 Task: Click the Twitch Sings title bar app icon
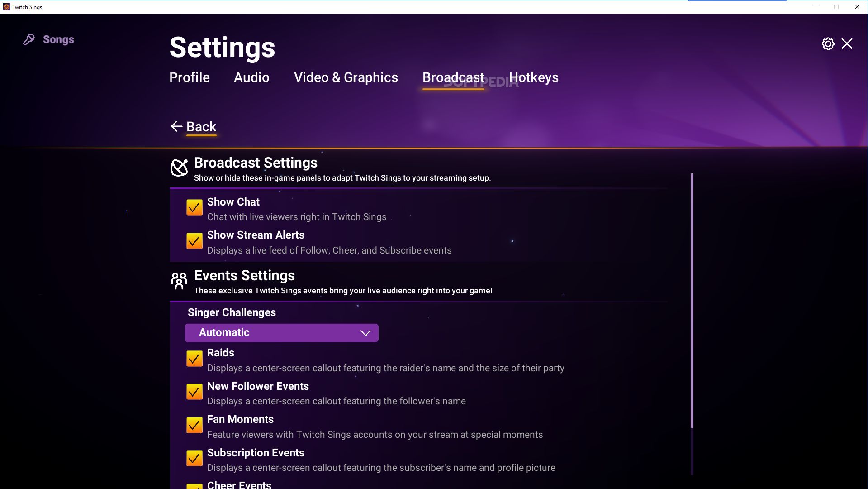point(6,7)
